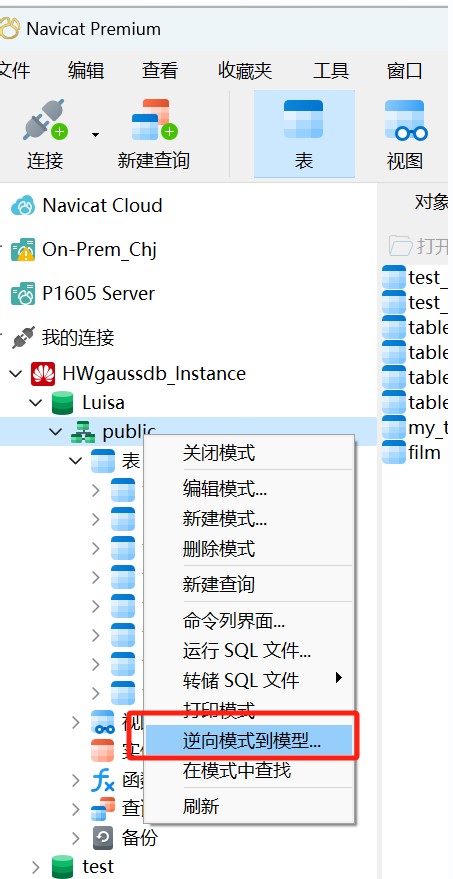The width and height of the screenshot is (453, 879).
Task: Open the 编辑 menu
Action: (86, 71)
